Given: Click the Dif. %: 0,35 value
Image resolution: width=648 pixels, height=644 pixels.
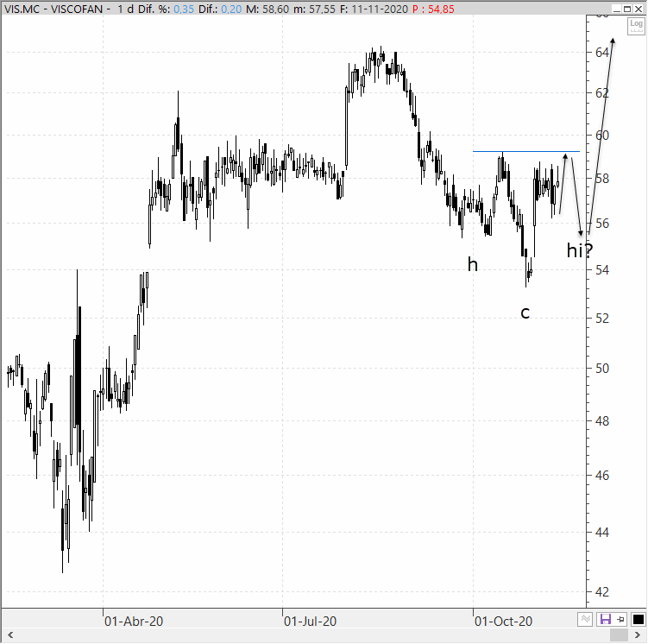Looking at the screenshot, I should [166, 9].
